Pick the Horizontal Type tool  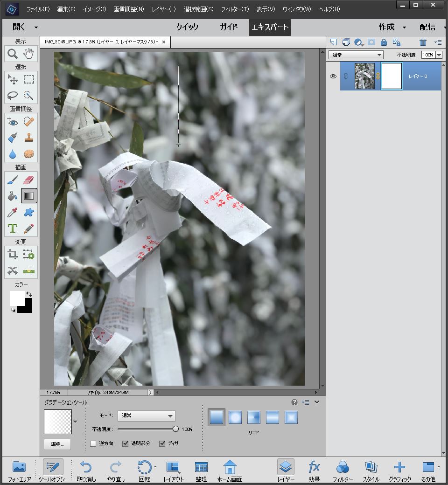click(13, 229)
